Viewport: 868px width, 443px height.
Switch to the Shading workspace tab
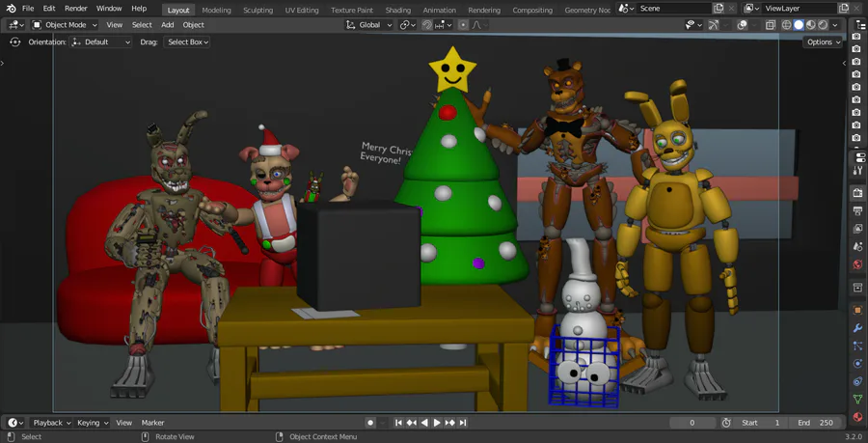click(x=398, y=10)
